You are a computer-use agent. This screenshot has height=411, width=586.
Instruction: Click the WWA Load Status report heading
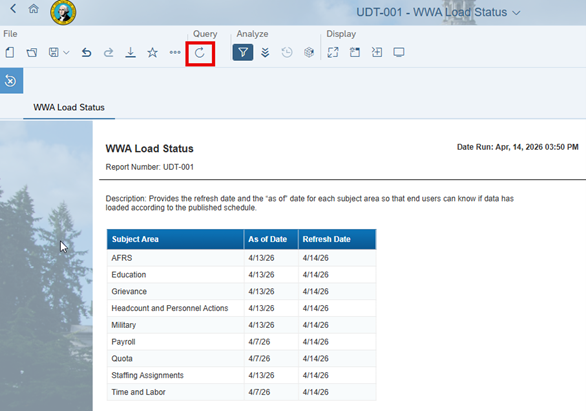click(x=149, y=149)
